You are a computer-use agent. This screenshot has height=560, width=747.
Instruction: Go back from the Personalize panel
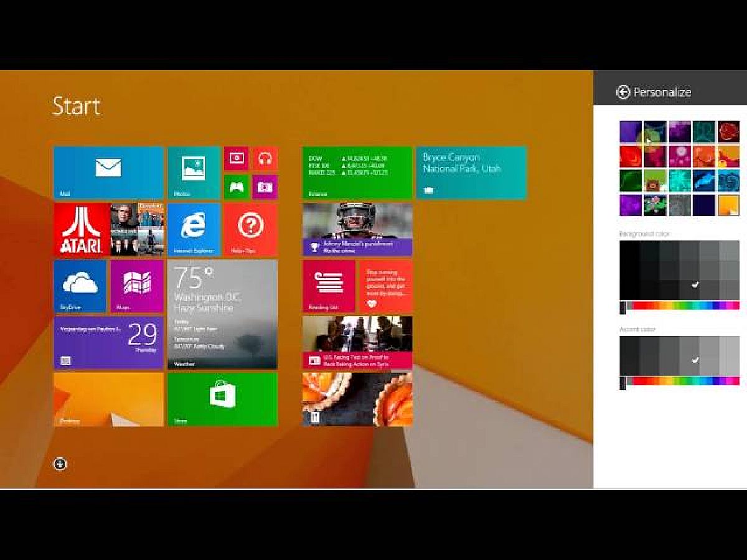point(623,92)
